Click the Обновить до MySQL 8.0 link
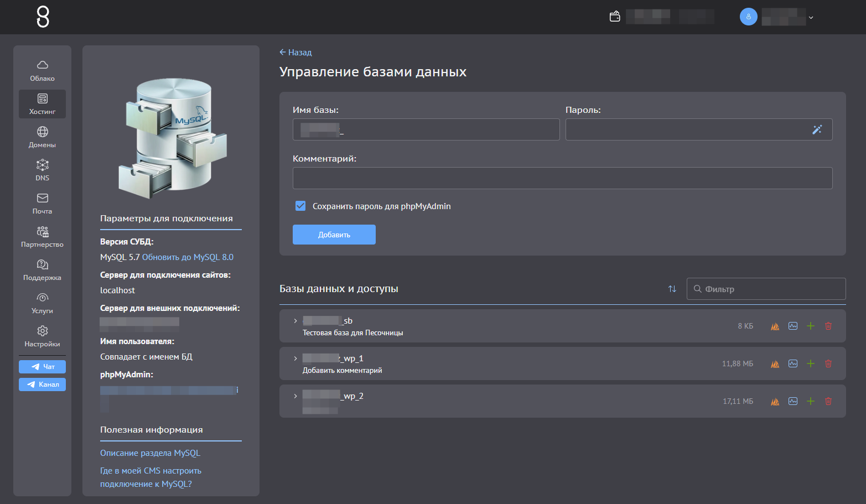866x504 pixels. pos(188,257)
